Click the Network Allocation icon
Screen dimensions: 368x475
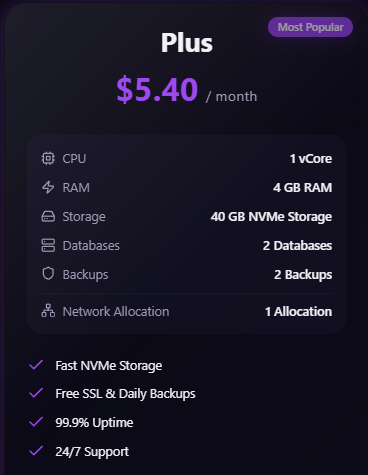48,311
